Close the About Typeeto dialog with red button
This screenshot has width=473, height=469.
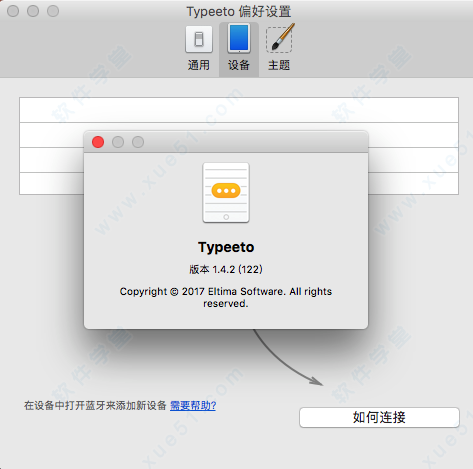pos(98,142)
